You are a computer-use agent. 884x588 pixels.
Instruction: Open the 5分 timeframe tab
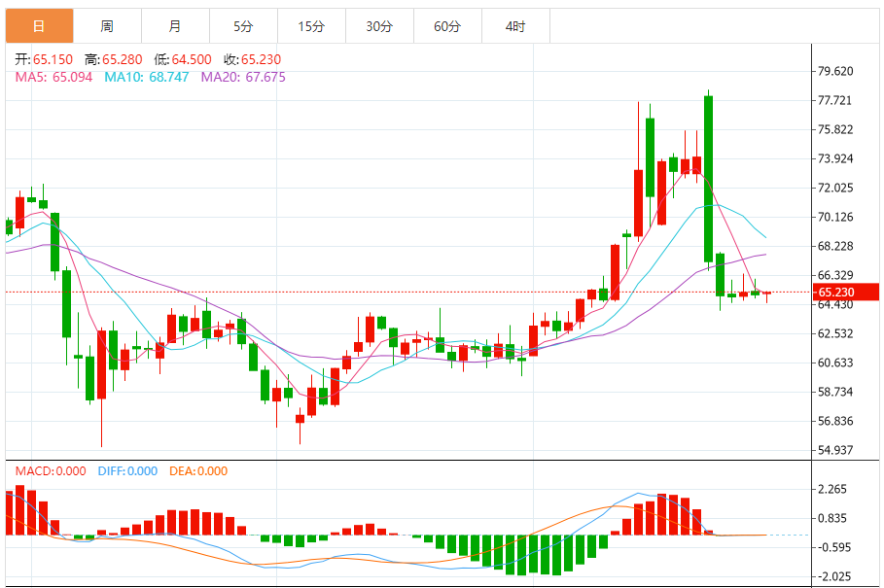pos(243,26)
